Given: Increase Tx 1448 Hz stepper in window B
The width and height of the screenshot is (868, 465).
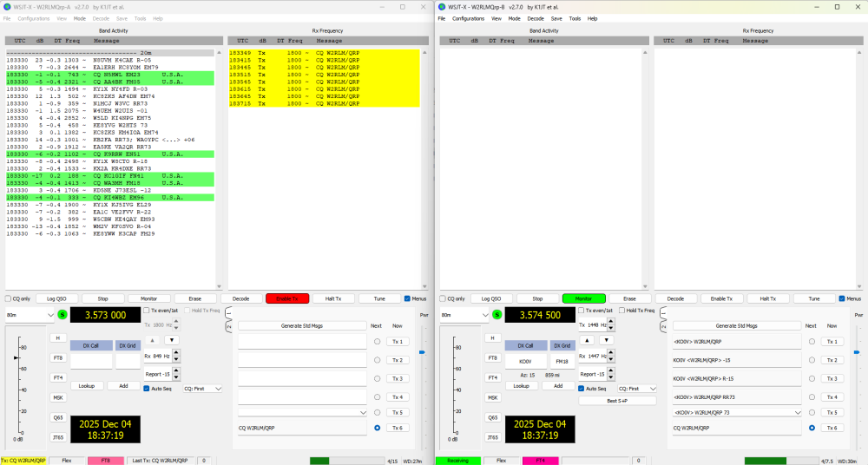Looking at the screenshot, I should 611,322.
